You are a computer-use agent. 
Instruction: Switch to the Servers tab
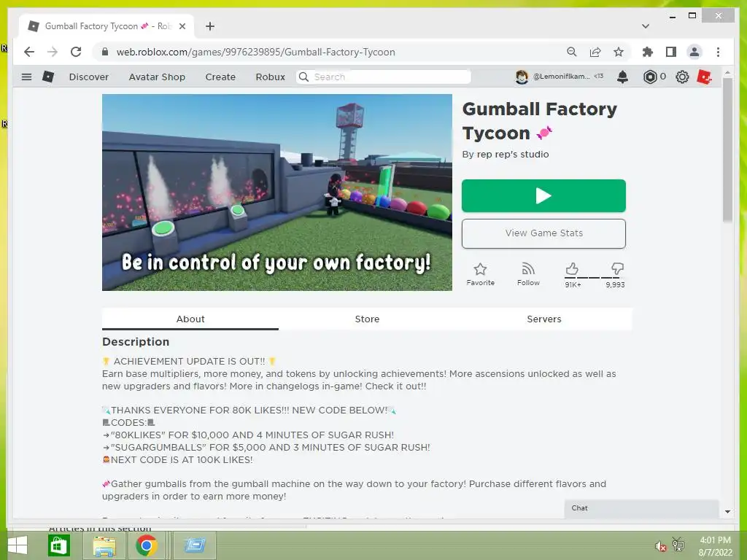pyautogui.click(x=544, y=319)
